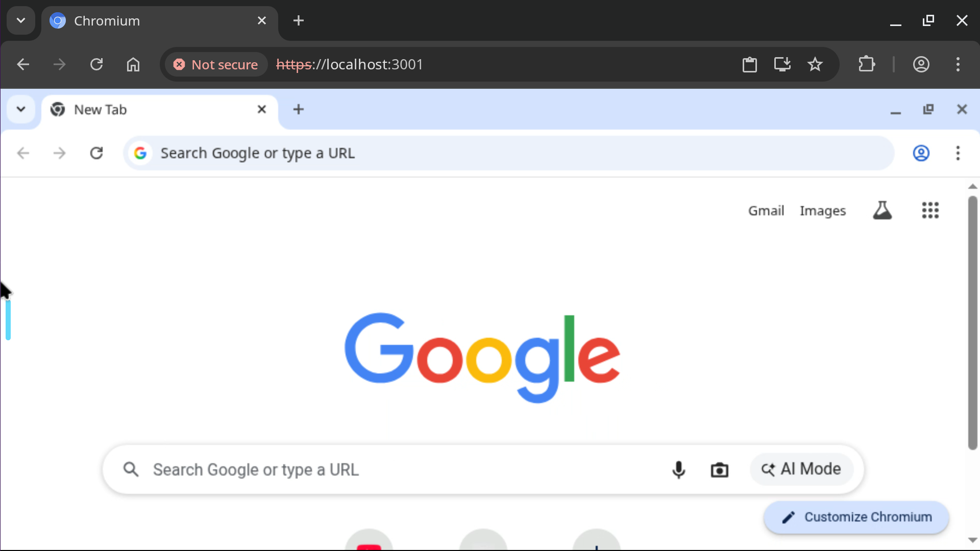Viewport: 980px width, 551px height.
Task: Click the Google search box on page
Action: pyautogui.click(x=483, y=469)
